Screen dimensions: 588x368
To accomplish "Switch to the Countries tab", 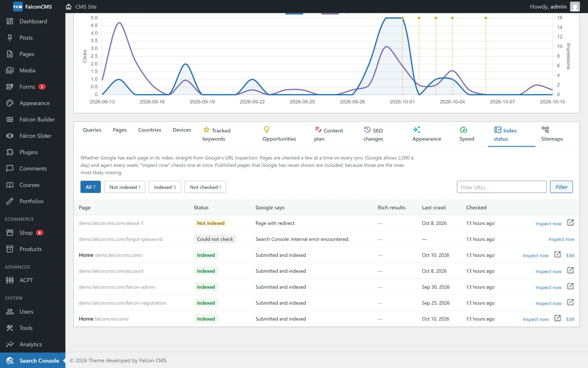I will [x=150, y=130].
